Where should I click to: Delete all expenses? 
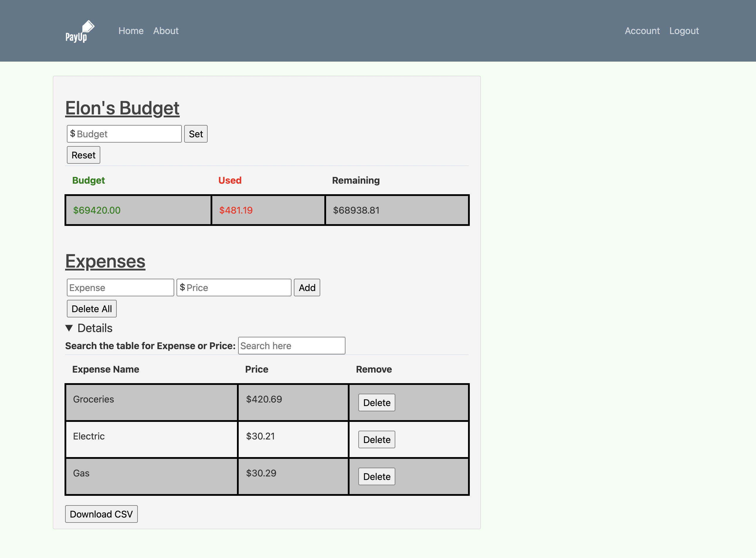pos(91,308)
